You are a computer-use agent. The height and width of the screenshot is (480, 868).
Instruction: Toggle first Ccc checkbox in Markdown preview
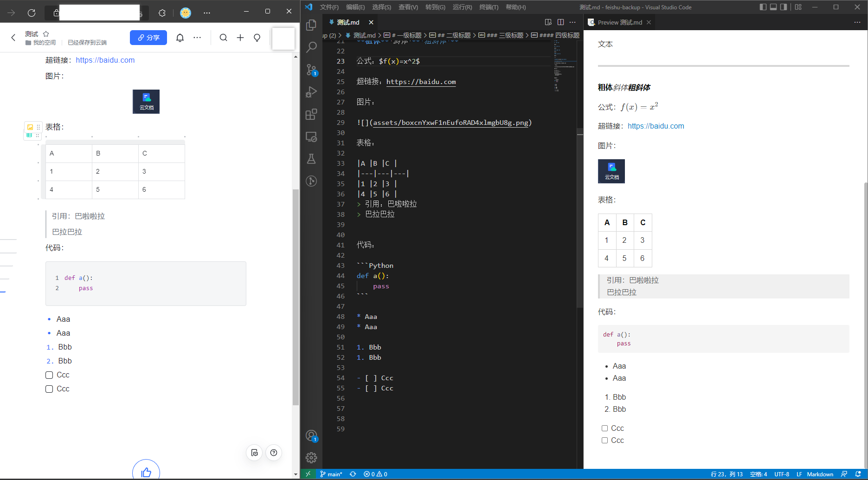click(x=604, y=428)
